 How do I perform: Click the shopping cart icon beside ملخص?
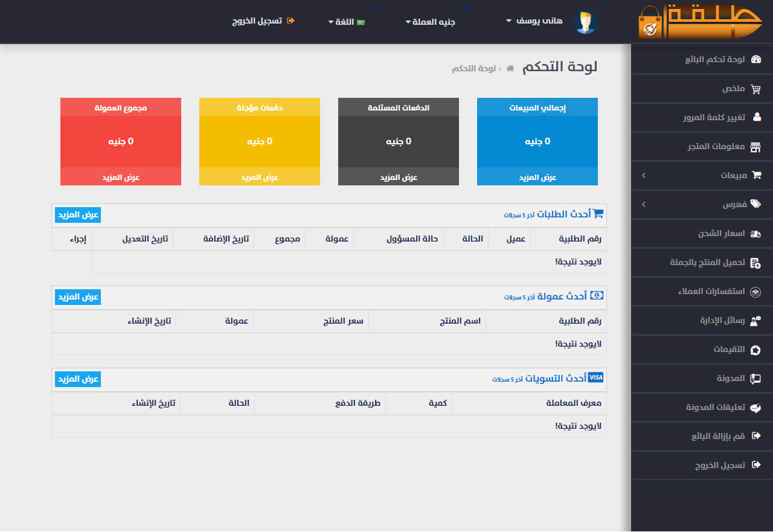click(x=755, y=89)
